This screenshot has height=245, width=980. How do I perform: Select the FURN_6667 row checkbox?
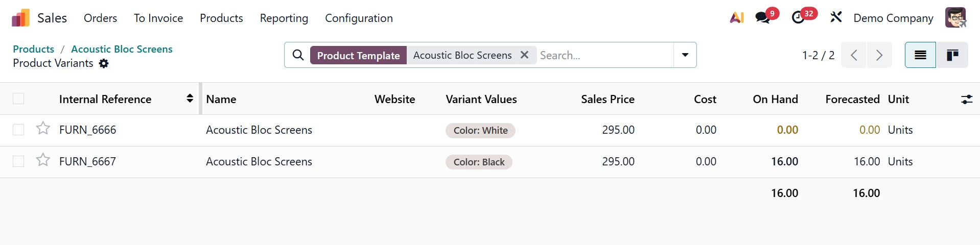click(x=18, y=161)
